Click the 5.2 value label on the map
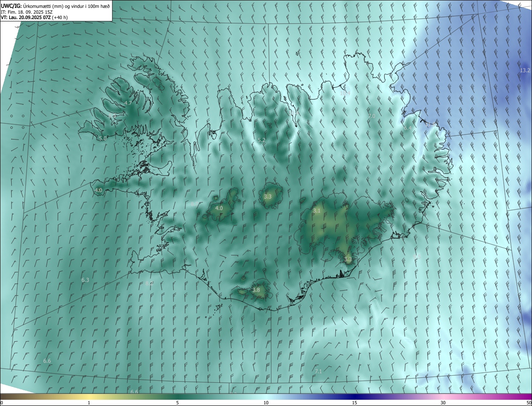Image resolution: width=532 pixels, height=406 pixels. pos(261,140)
